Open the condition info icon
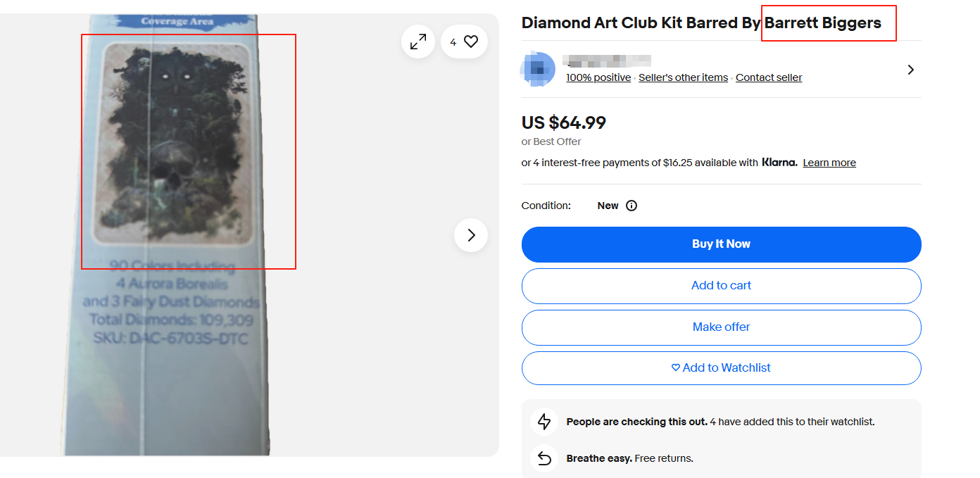 coord(632,206)
